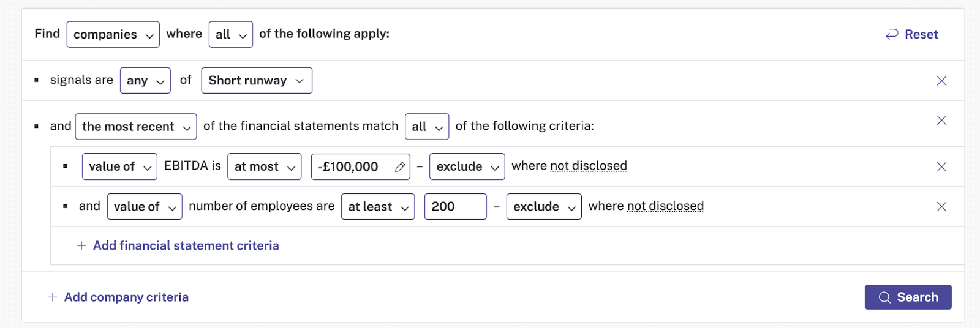The width and height of the screenshot is (980, 328).
Task: Open the companies dropdown
Action: coord(113,34)
